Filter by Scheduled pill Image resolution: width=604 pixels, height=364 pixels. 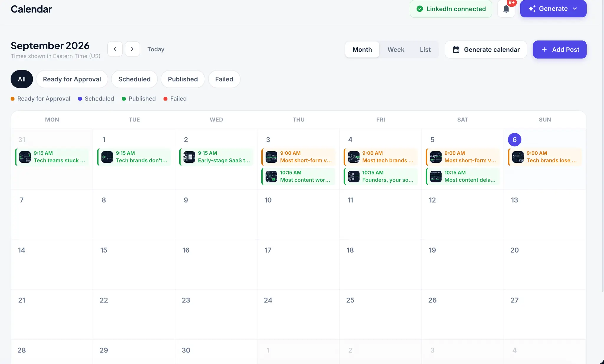click(x=134, y=79)
